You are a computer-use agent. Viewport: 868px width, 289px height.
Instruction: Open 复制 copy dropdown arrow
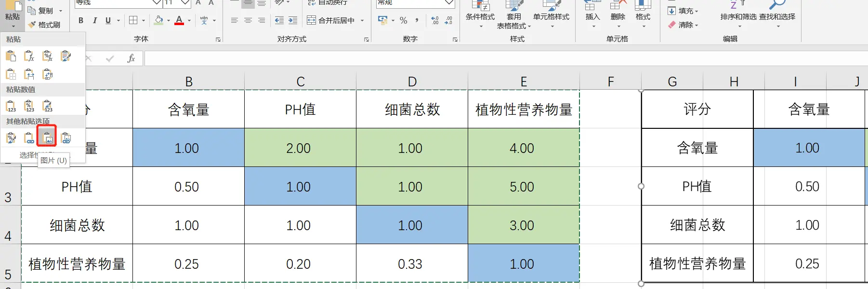coord(61,11)
